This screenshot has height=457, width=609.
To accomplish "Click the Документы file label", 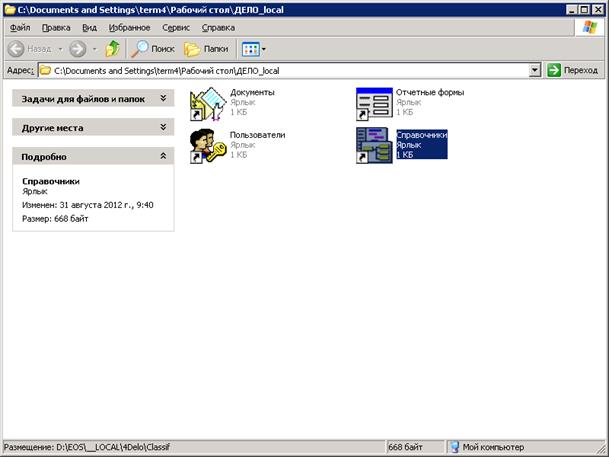I will 252,92.
